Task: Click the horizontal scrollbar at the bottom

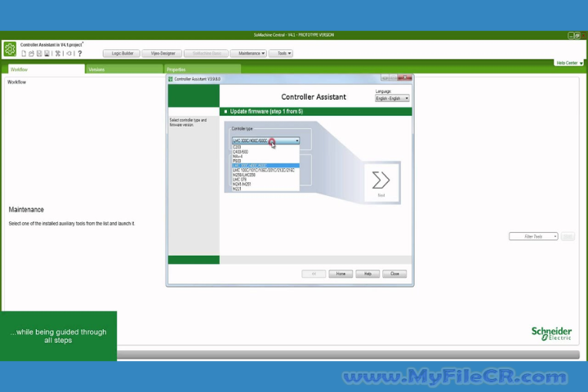Action: (x=348, y=355)
